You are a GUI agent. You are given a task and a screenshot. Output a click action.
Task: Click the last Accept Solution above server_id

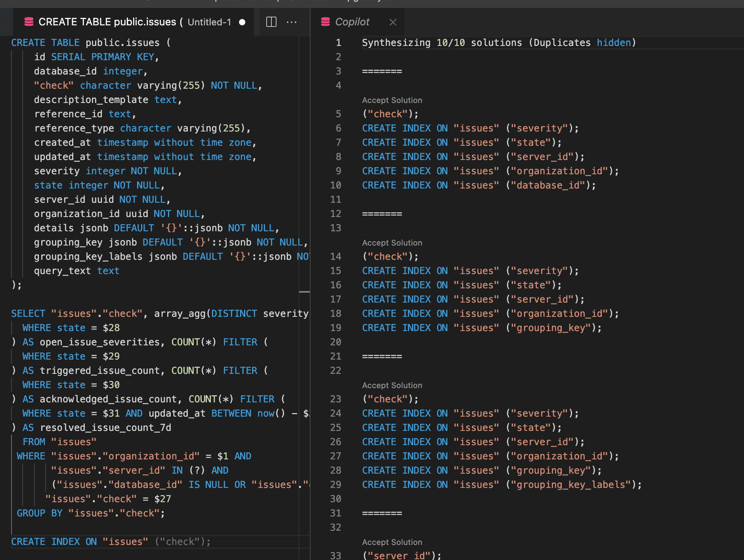pos(392,542)
